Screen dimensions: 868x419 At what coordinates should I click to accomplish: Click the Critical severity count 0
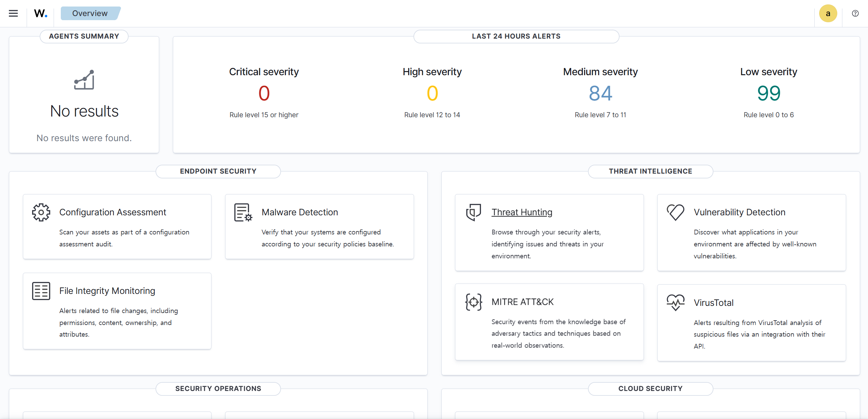264,93
